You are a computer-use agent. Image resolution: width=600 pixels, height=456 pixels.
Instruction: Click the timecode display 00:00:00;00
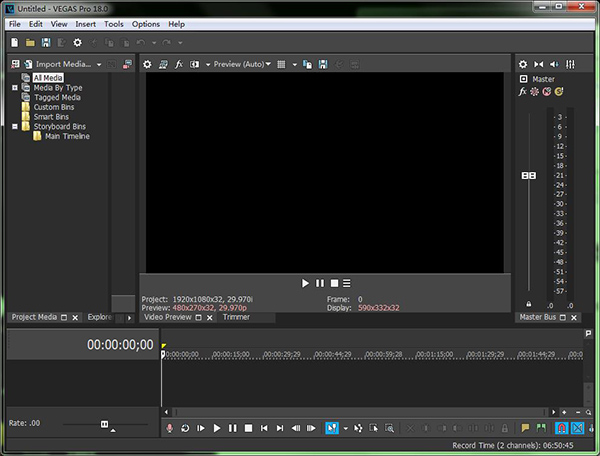point(120,345)
